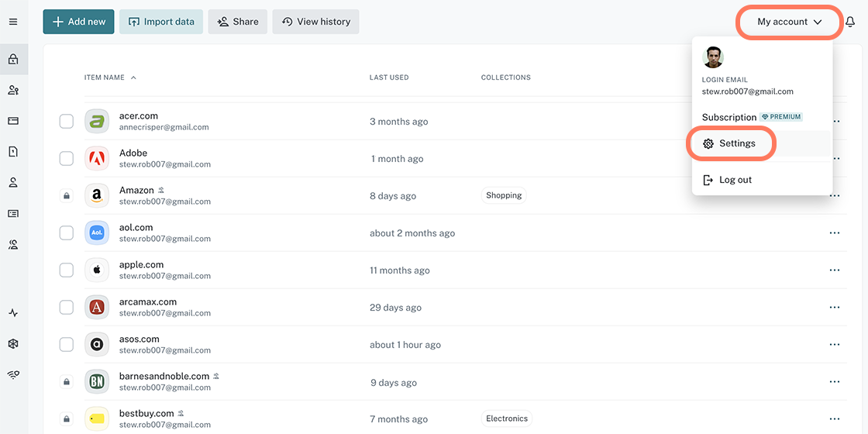868x434 pixels.
Task: Click the Adobe logo icon
Action: 97,159
